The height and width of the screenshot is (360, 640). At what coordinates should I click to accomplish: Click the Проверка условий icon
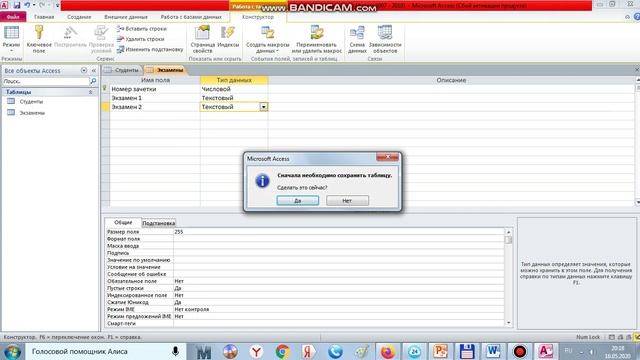click(101, 40)
